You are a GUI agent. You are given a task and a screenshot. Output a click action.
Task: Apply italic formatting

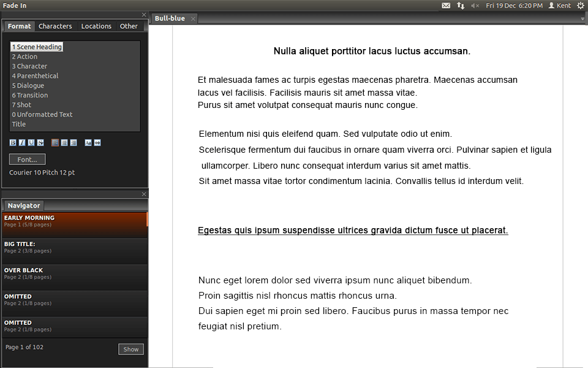click(22, 142)
